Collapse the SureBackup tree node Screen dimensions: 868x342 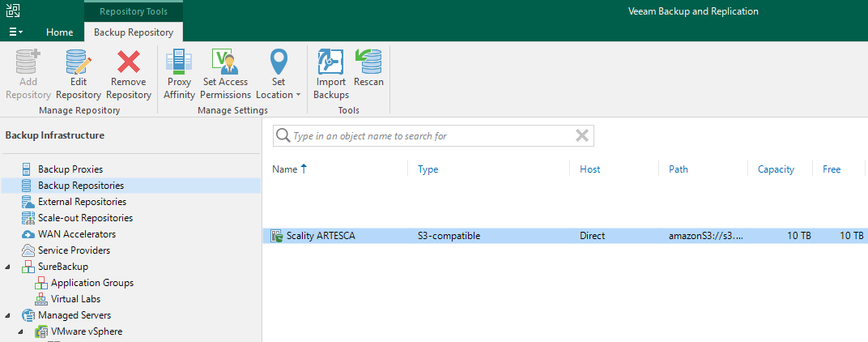tap(8, 267)
